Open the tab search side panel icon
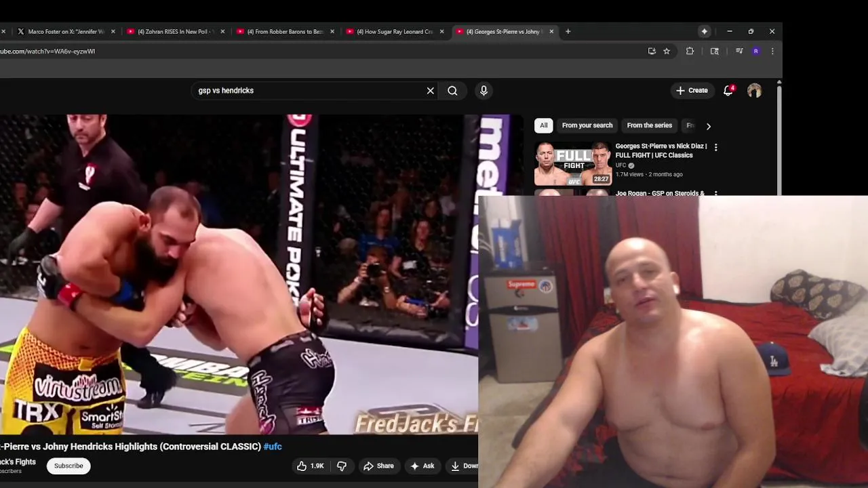This screenshot has height=488, width=868. (x=714, y=51)
